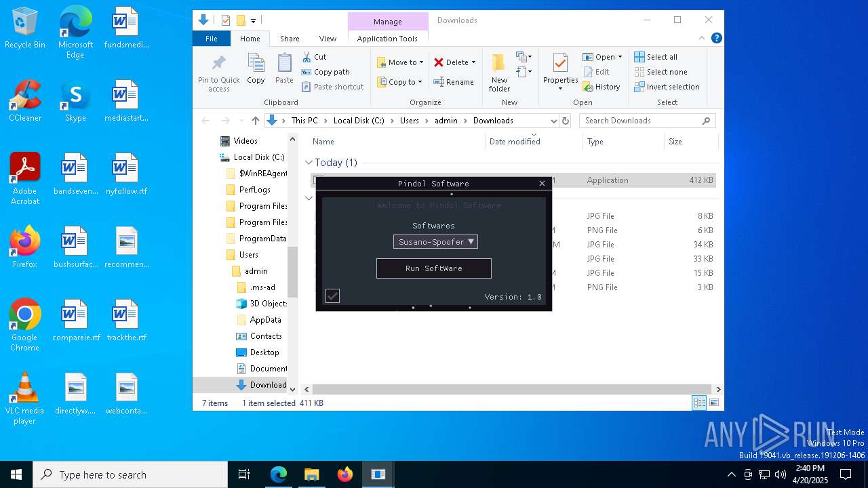Open the Application Tools tab

[387, 39]
